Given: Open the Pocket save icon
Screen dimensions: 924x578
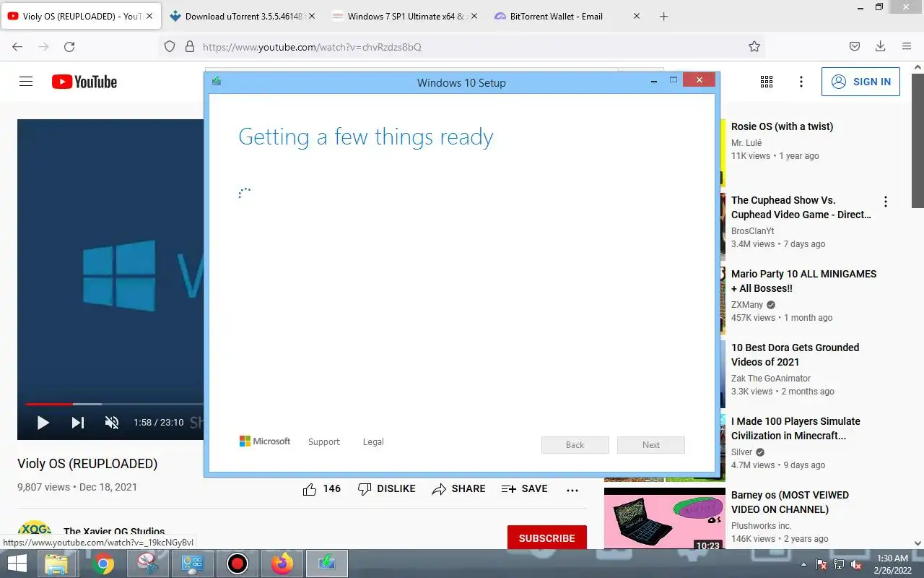Looking at the screenshot, I should (854, 46).
